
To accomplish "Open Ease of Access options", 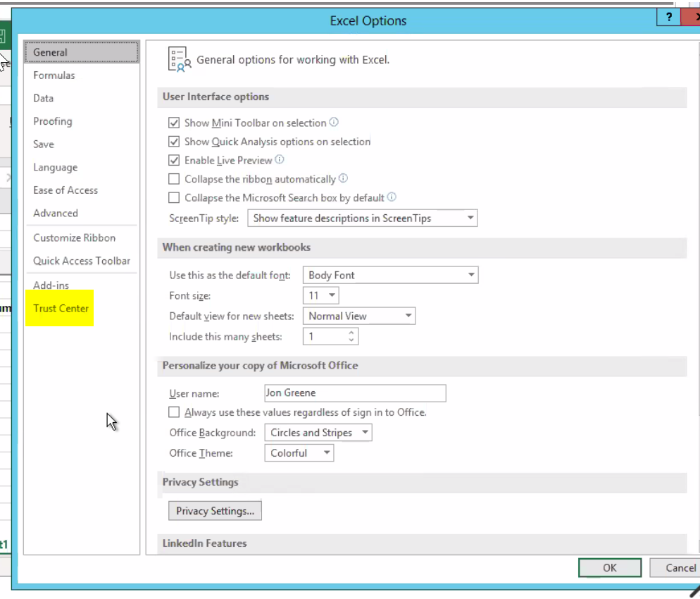I will click(82, 190).
